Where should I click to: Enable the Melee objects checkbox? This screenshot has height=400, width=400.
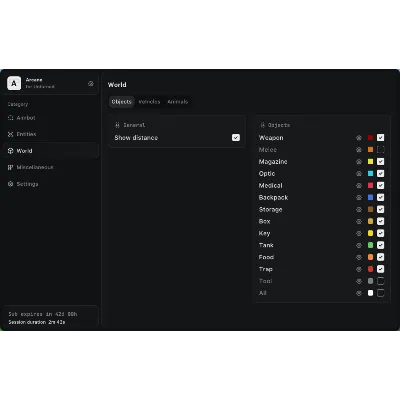380,150
